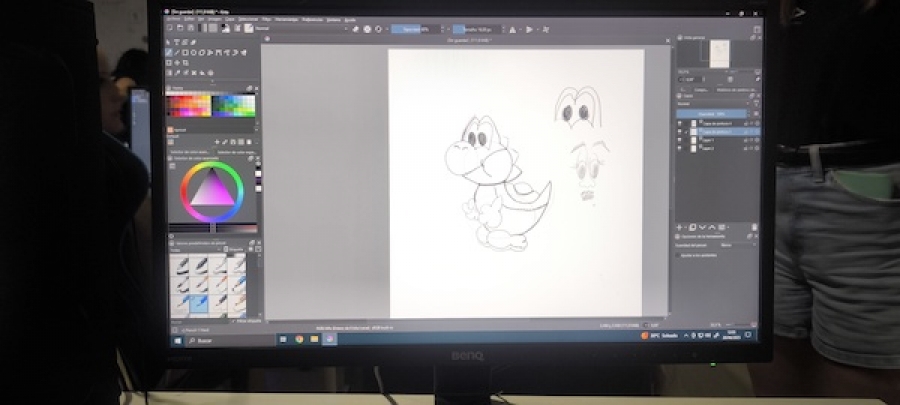Toggle horizontal mirror mode

click(x=511, y=29)
